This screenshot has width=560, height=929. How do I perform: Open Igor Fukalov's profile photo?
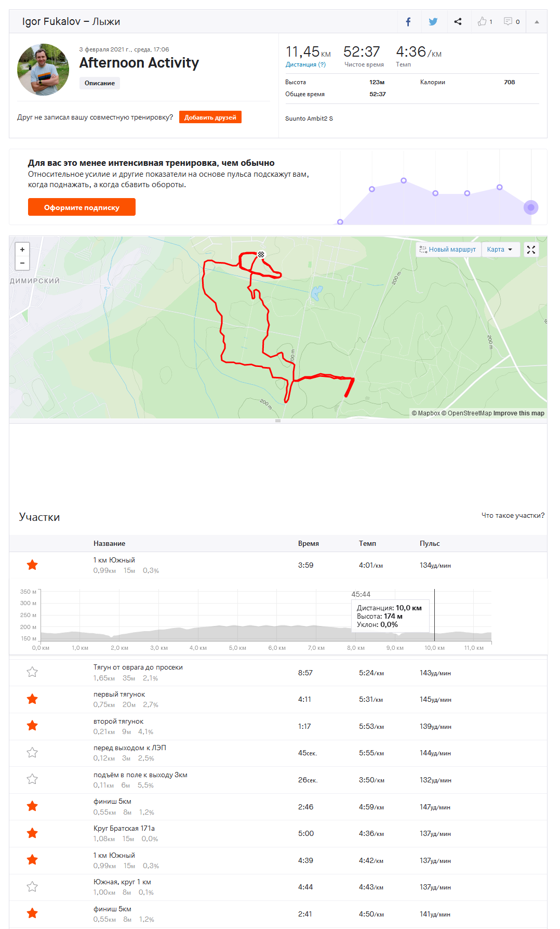click(43, 70)
